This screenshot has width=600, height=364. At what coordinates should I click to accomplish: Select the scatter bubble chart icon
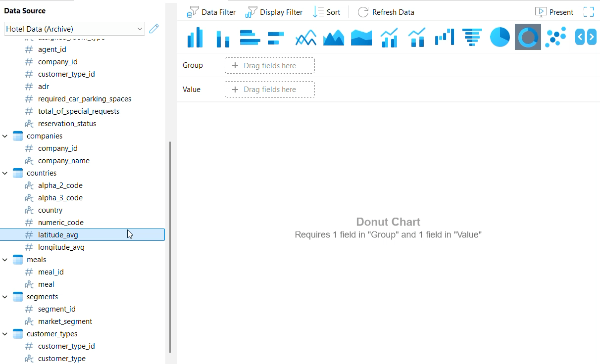pos(555,37)
